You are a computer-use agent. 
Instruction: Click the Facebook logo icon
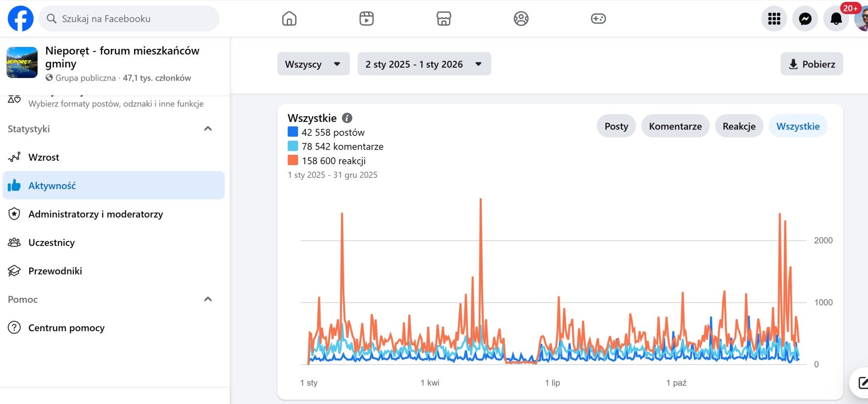pos(21,19)
